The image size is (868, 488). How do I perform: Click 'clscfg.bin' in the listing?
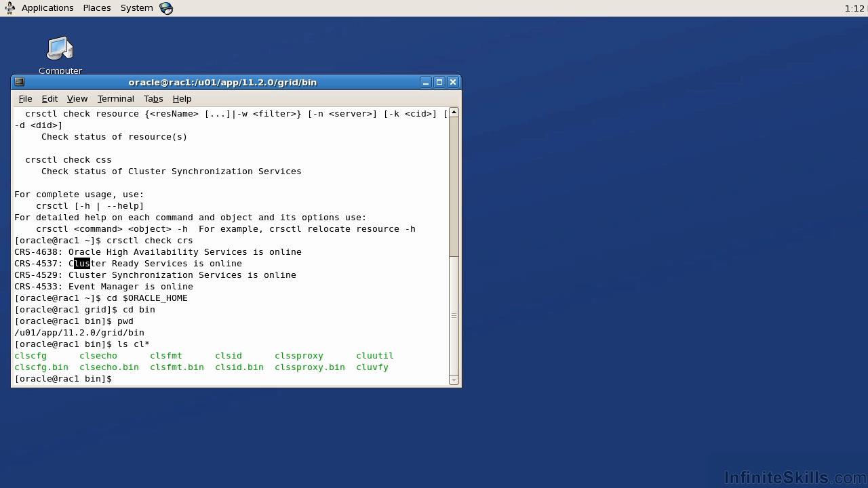[x=41, y=367]
